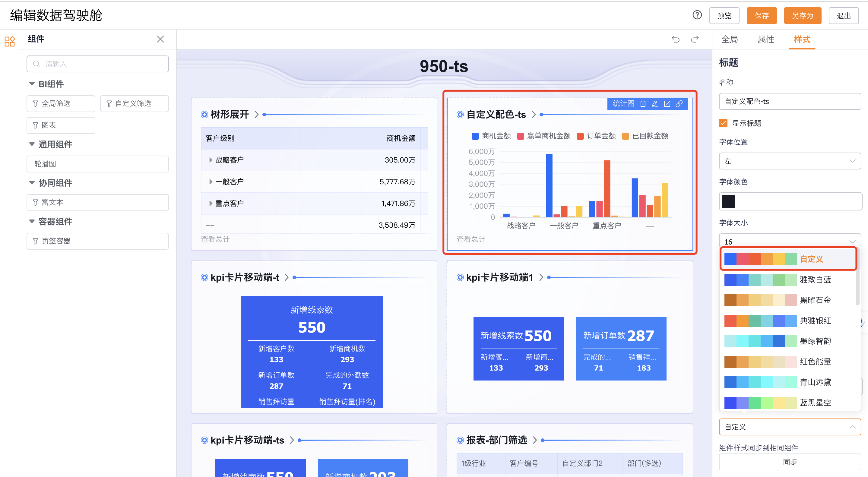
Task: Expand the 重点客户 tree row
Action: 211,204
